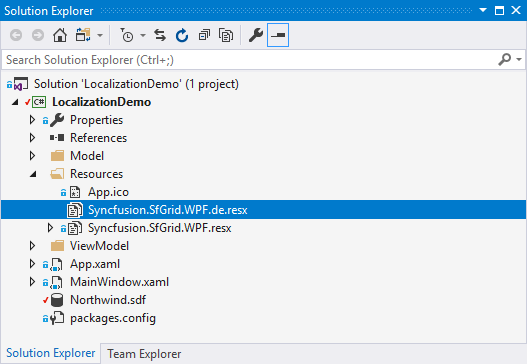Open the views switcher dropdown arrow
The image size is (527, 364).
[x=100, y=35]
